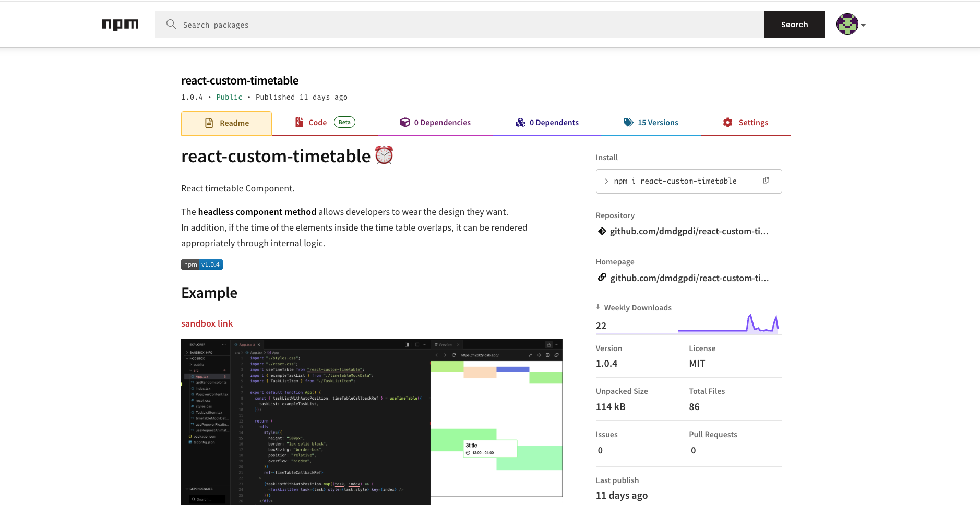Click the weekly downloads count '22'

[601, 326]
